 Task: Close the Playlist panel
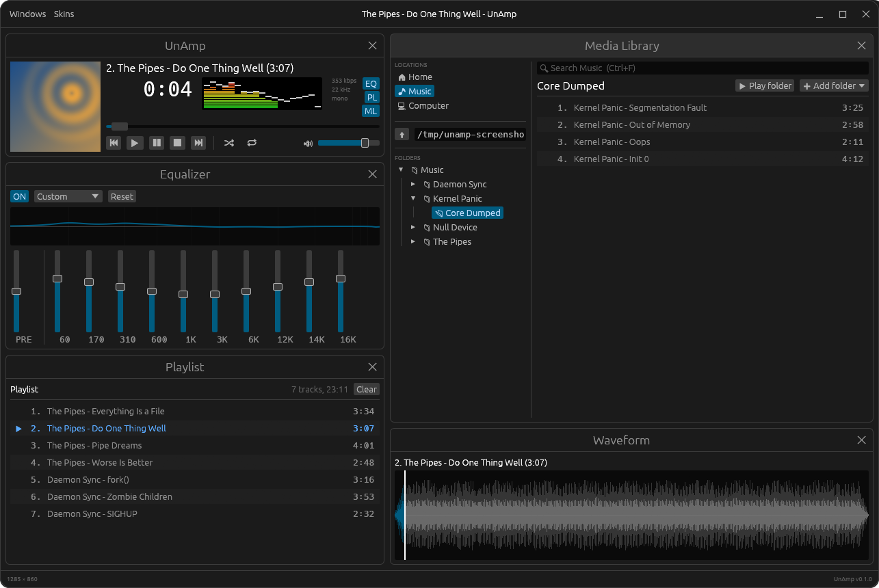[x=372, y=366]
